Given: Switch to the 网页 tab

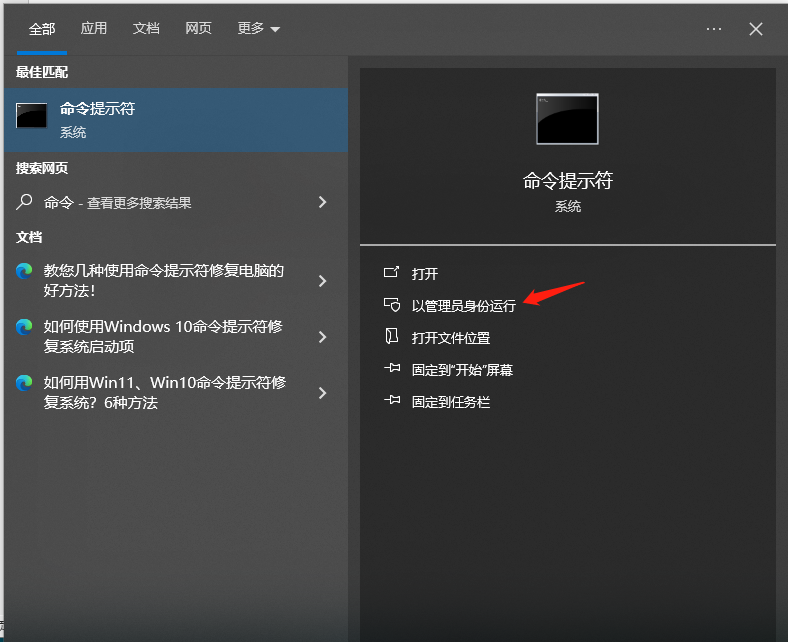Looking at the screenshot, I should (x=199, y=29).
